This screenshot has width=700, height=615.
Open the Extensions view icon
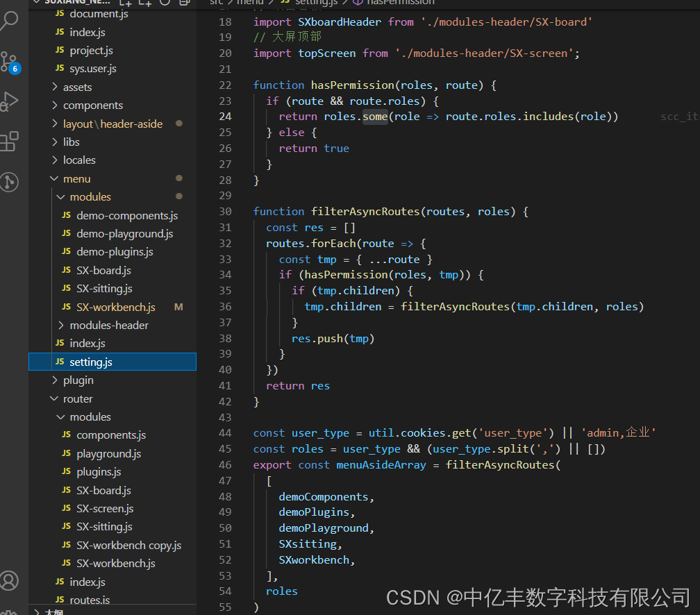(x=11, y=141)
